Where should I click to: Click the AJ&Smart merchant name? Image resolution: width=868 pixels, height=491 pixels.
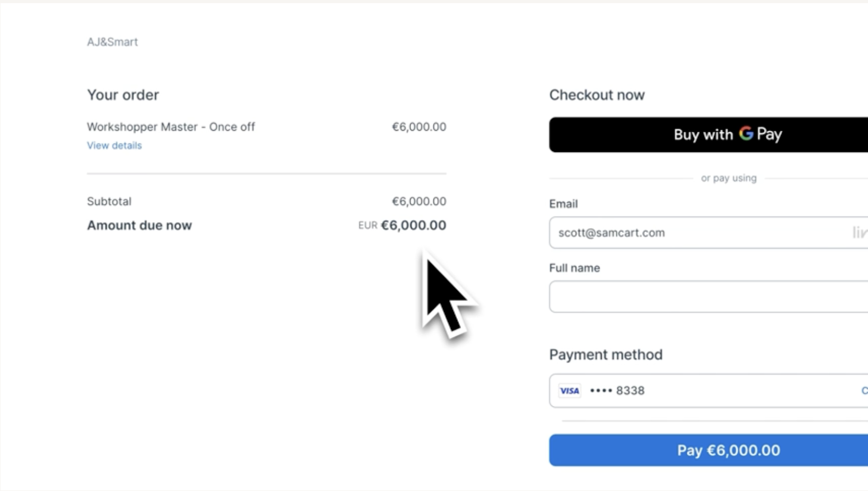coord(112,42)
